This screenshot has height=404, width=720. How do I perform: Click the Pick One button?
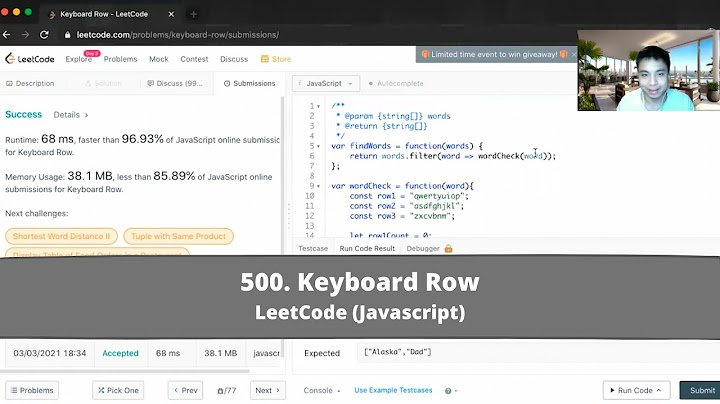tap(118, 390)
